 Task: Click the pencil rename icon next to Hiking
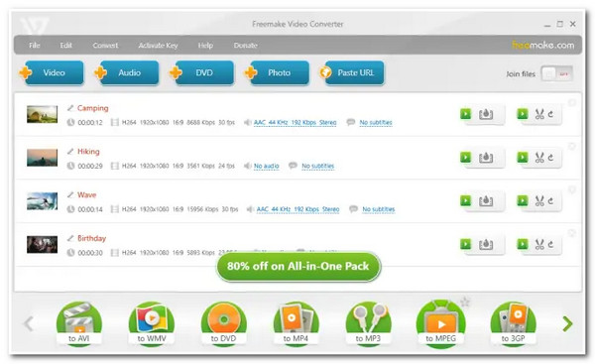click(x=70, y=152)
